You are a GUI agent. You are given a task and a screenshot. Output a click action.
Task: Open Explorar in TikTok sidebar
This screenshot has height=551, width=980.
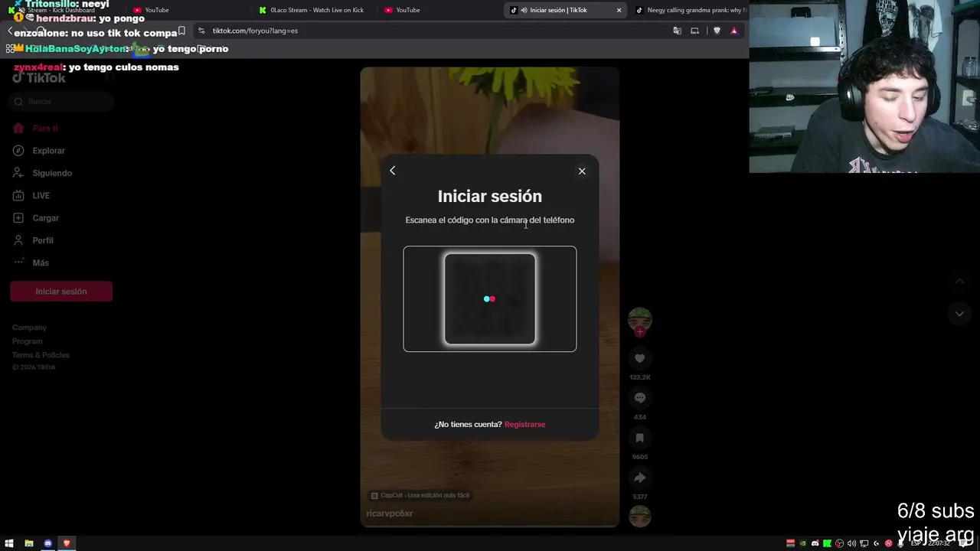coord(49,151)
